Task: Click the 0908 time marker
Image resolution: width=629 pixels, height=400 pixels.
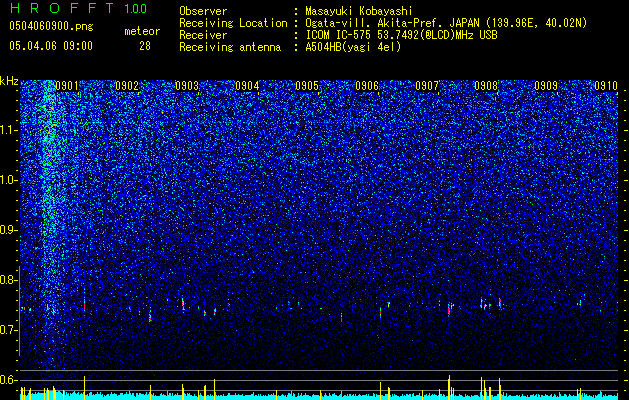Action: [486, 85]
